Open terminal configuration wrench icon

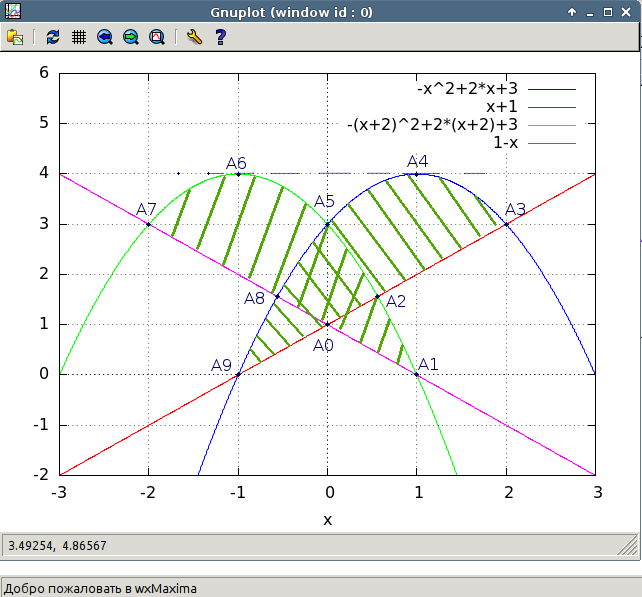point(194,37)
